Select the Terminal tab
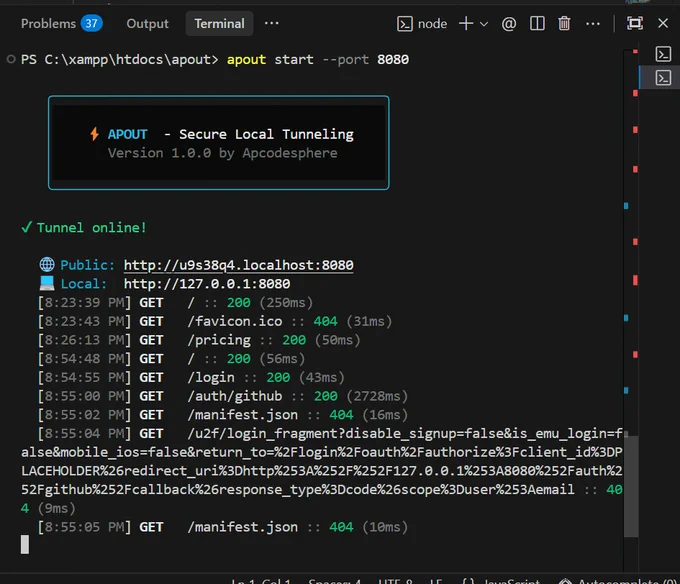The width and height of the screenshot is (680, 584). click(x=219, y=23)
